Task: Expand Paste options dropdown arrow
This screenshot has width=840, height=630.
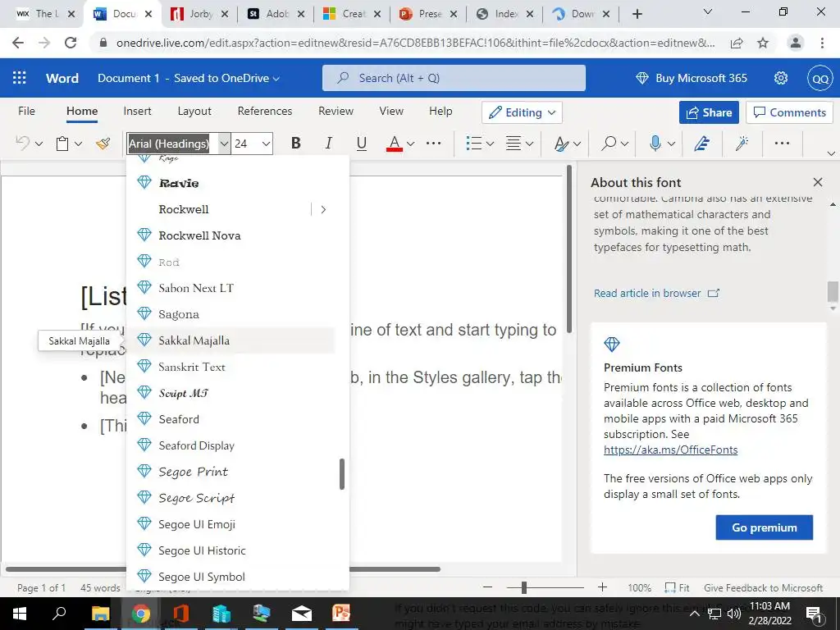Action: pos(78,144)
